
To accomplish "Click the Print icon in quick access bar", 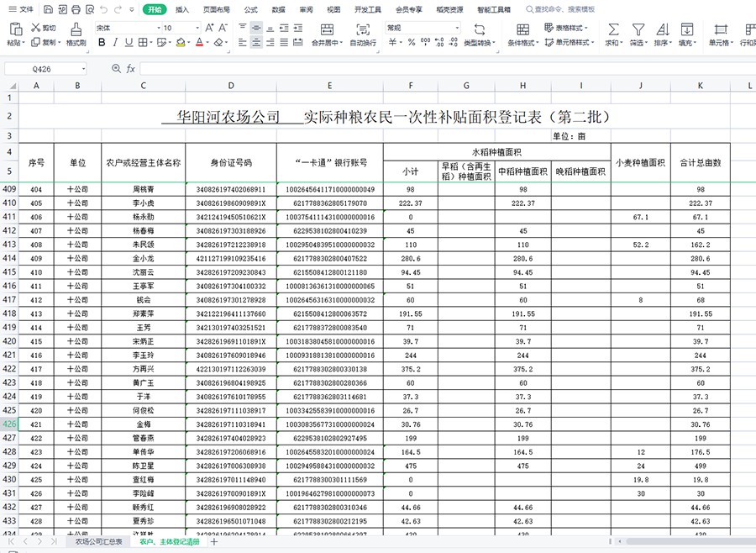I will coord(77,10).
